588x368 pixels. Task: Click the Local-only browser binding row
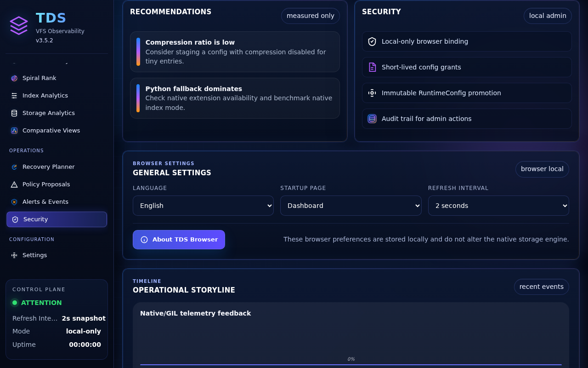click(x=467, y=41)
